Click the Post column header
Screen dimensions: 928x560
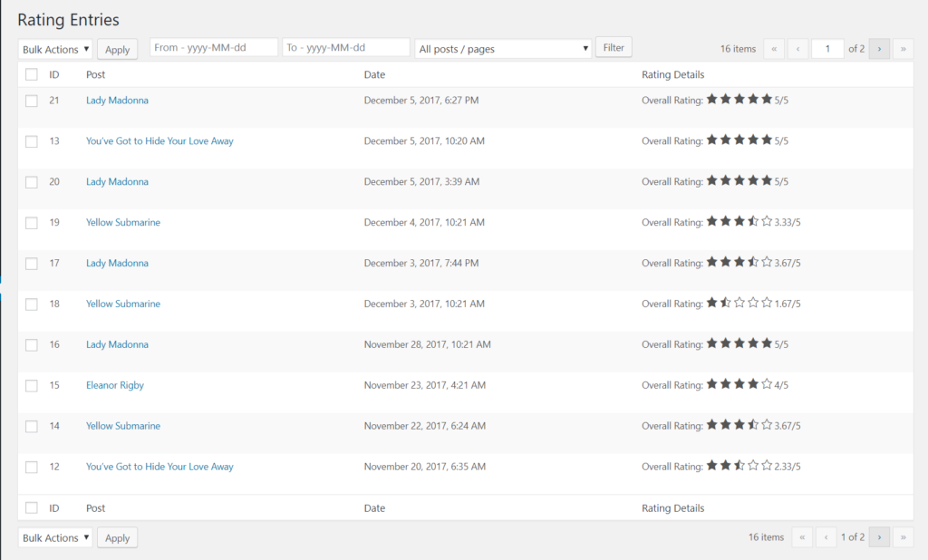pos(95,74)
